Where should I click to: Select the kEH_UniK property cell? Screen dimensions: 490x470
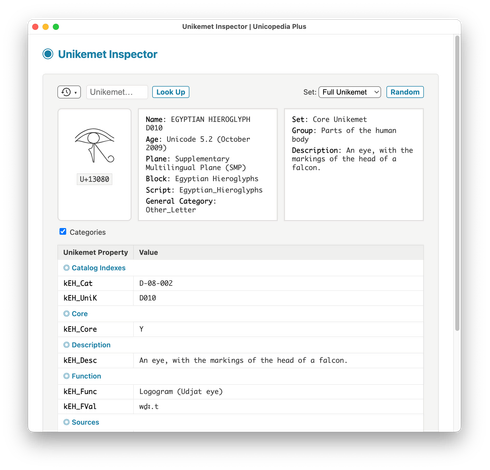point(96,298)
